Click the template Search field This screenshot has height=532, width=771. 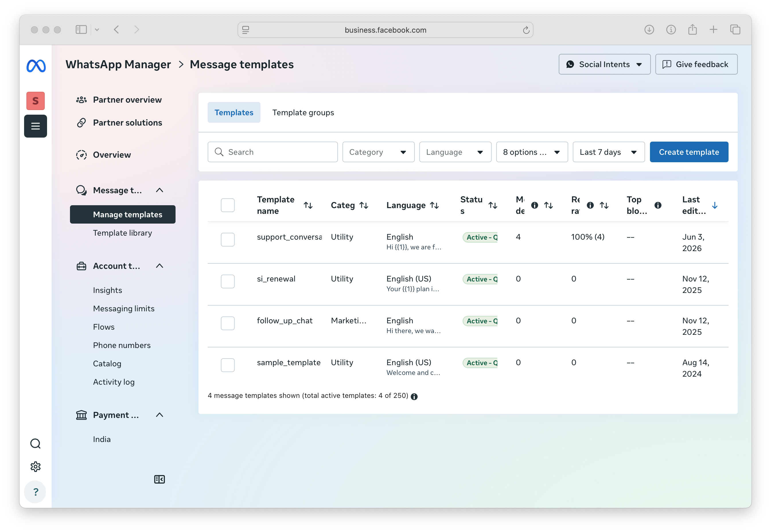tap(272, 152)
